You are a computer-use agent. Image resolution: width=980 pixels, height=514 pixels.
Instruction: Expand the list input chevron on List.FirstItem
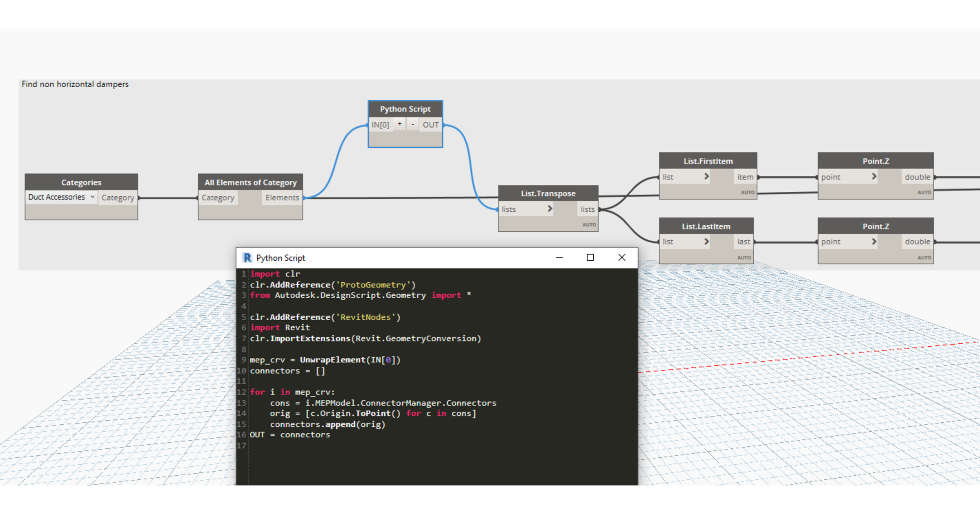click(707, 177)
